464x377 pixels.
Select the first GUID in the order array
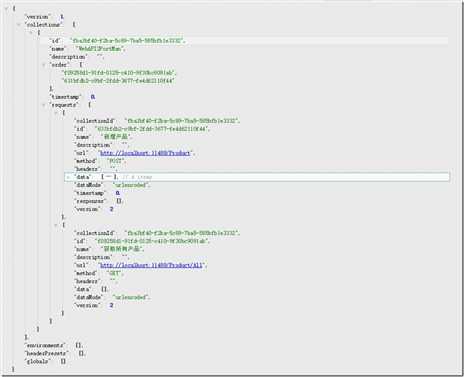click(x=118, y=73)
